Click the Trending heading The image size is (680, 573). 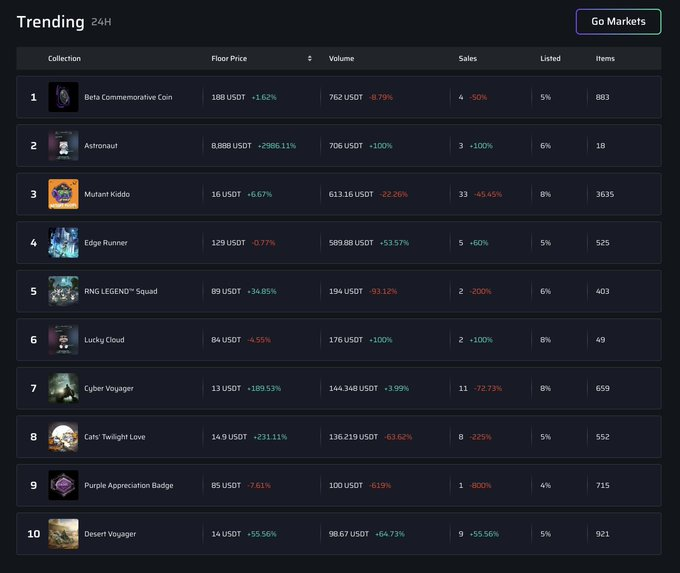point(50,22)
